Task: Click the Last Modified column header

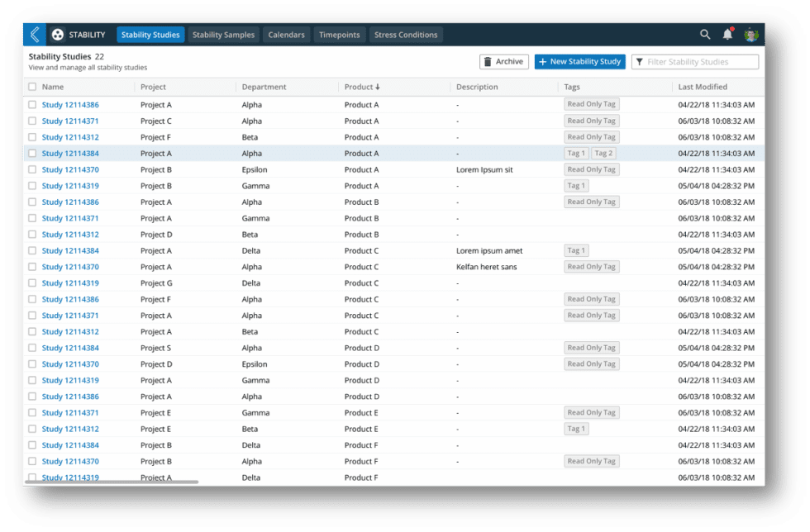Action: (703, 87)
